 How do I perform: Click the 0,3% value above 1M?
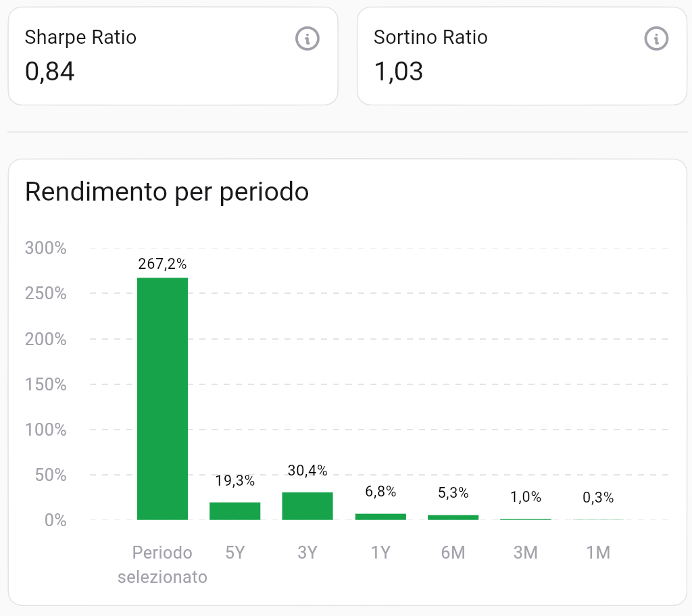tap(598, 498)
